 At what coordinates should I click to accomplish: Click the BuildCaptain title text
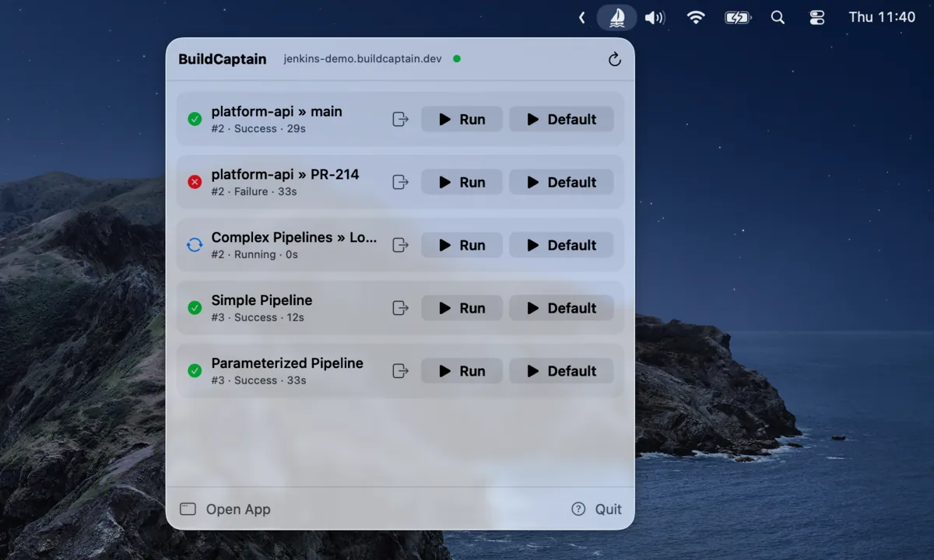tap(223, 59)
